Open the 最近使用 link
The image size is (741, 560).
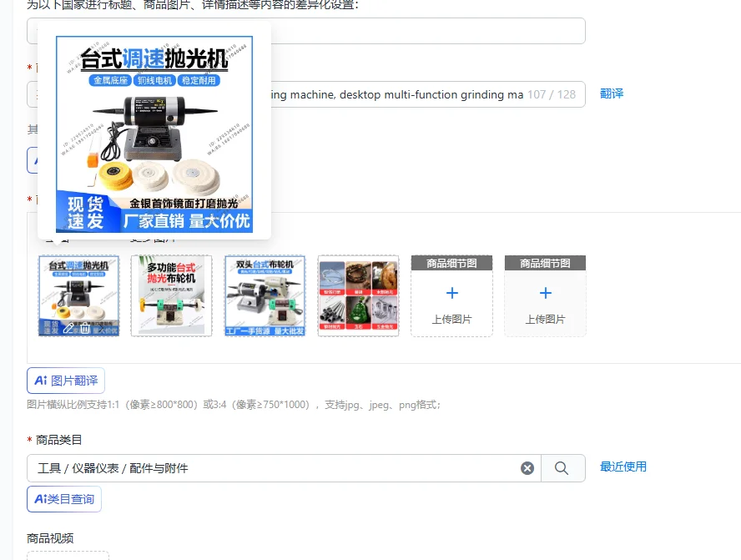point(623,467)
